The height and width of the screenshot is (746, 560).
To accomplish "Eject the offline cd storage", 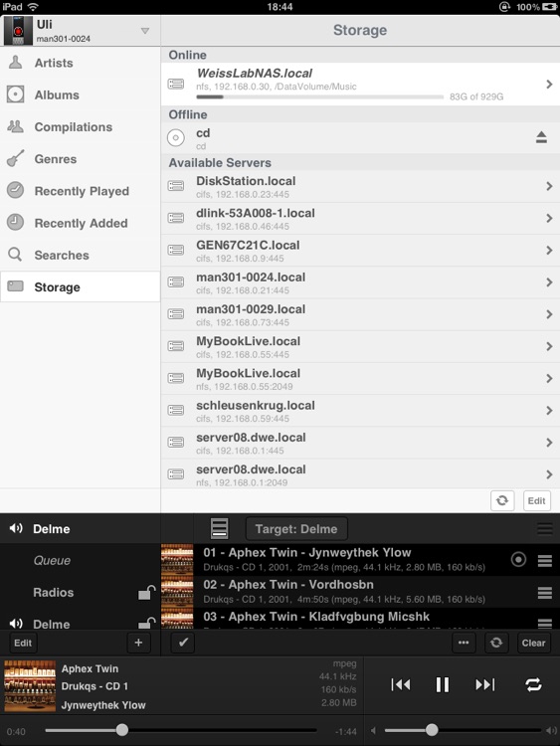I will tap(541, 138).
